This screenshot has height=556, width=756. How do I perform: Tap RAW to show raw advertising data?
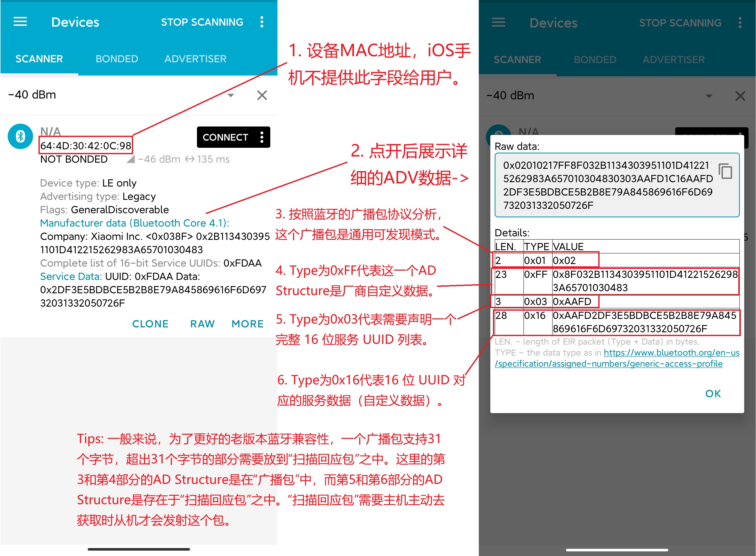tap(202, 324)
